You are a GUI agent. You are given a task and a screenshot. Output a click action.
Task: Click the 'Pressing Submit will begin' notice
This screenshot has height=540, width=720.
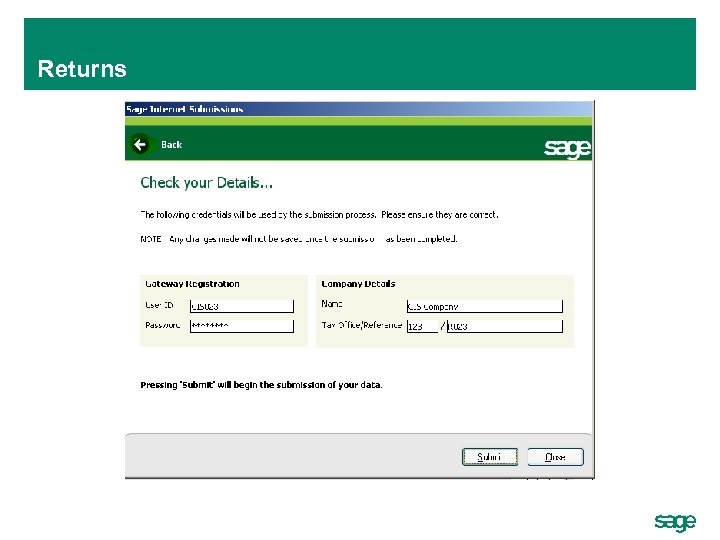point(261,385)
